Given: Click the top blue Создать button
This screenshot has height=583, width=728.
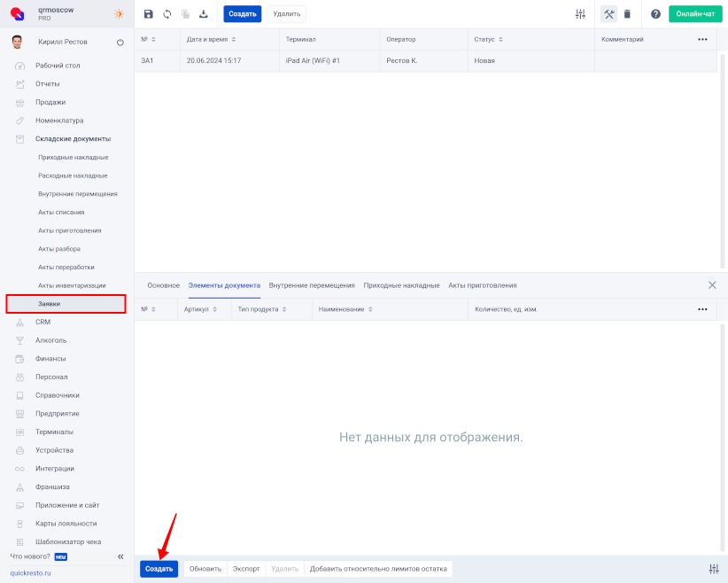Looking at the screenshot, I should pyautogui.click(x=243, y=14).
